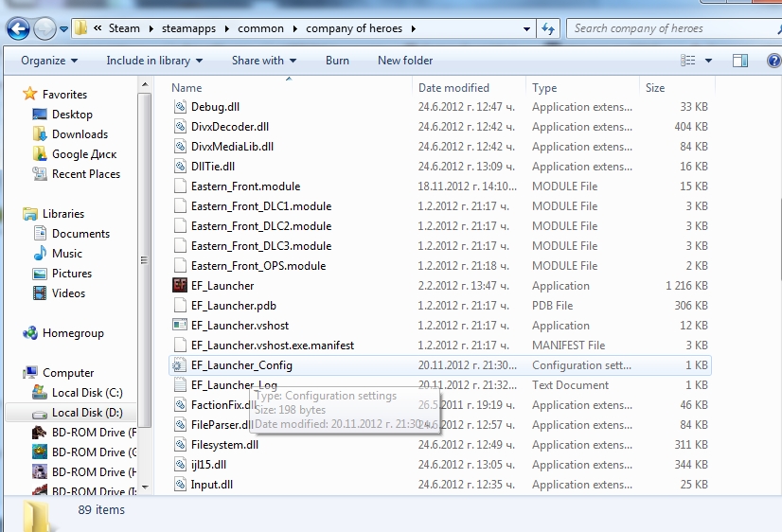Click the Favorites star icon
Screen dimensions: 782x532
pos(30,94)
